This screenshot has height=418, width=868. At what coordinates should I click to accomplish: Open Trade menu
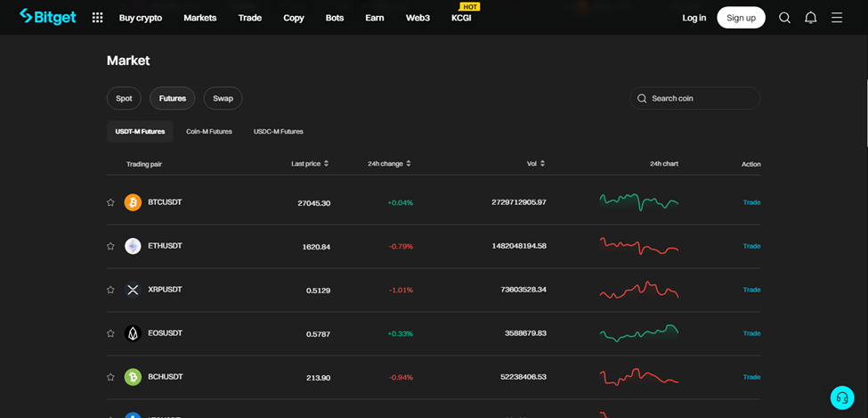click(x=249, y=18)
